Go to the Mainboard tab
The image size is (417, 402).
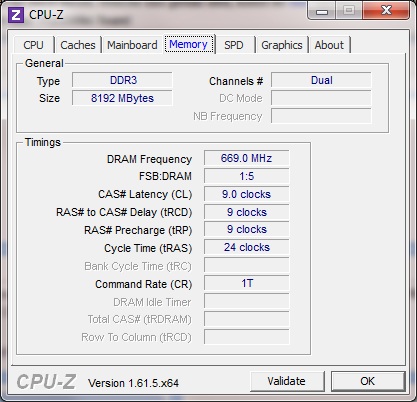point(132,45)
